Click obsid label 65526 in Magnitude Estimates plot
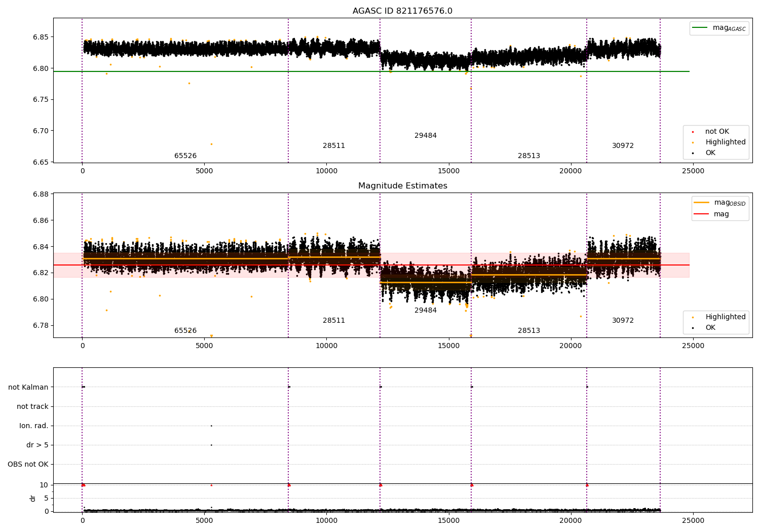Image resolution: width=760 pixels, height=532 pixels. click(185, 331)
